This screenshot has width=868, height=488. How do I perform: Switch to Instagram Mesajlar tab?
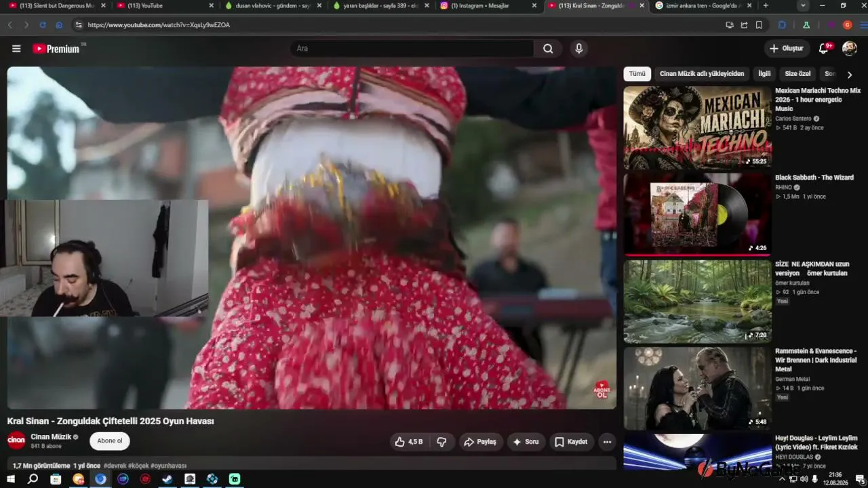490,5
